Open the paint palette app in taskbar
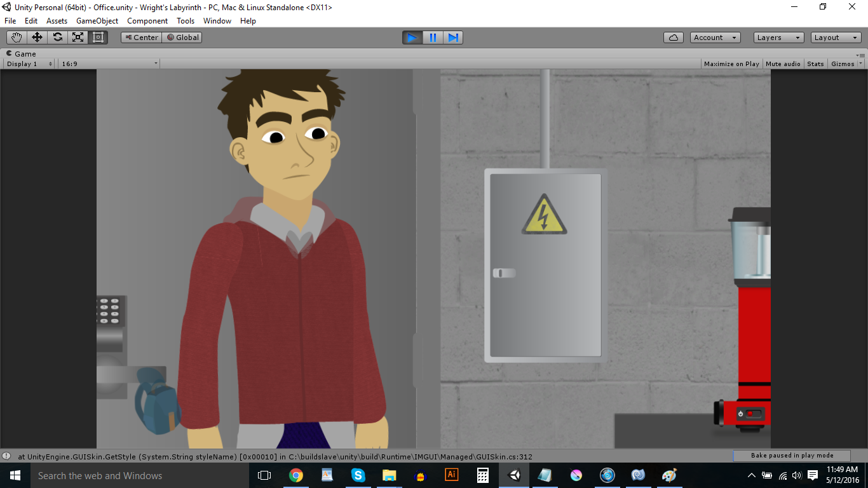 [x=669, y=475]
